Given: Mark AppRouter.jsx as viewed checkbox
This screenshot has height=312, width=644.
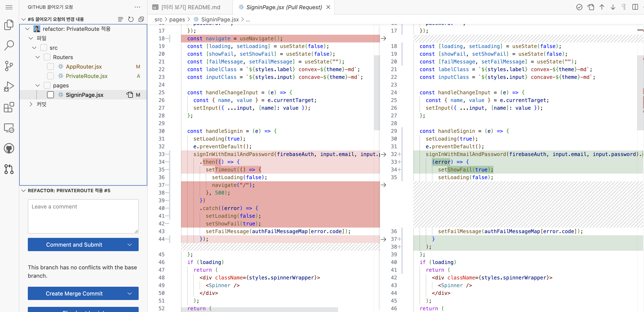Looking at the screenshot, I should (50, 67).
